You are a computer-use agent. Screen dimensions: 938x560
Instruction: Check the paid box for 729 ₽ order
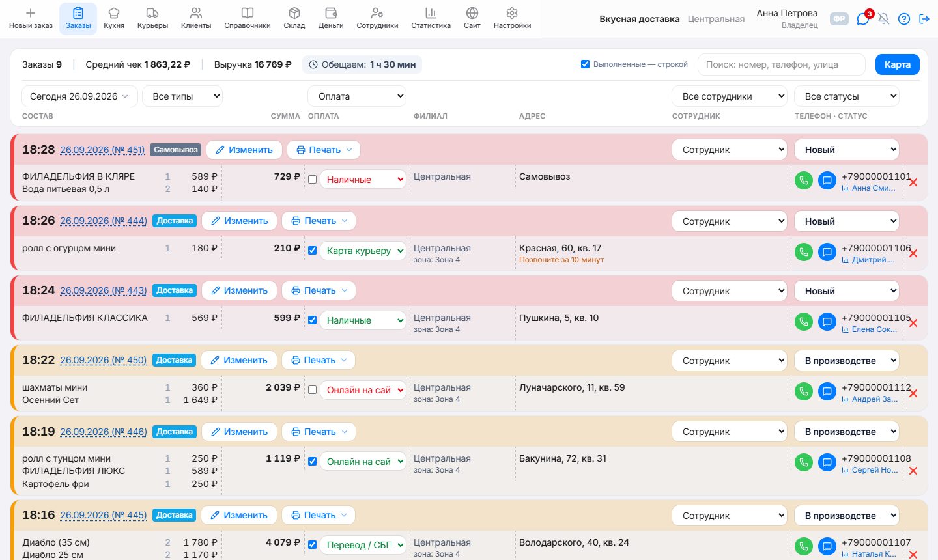click(x=313, y=180)
